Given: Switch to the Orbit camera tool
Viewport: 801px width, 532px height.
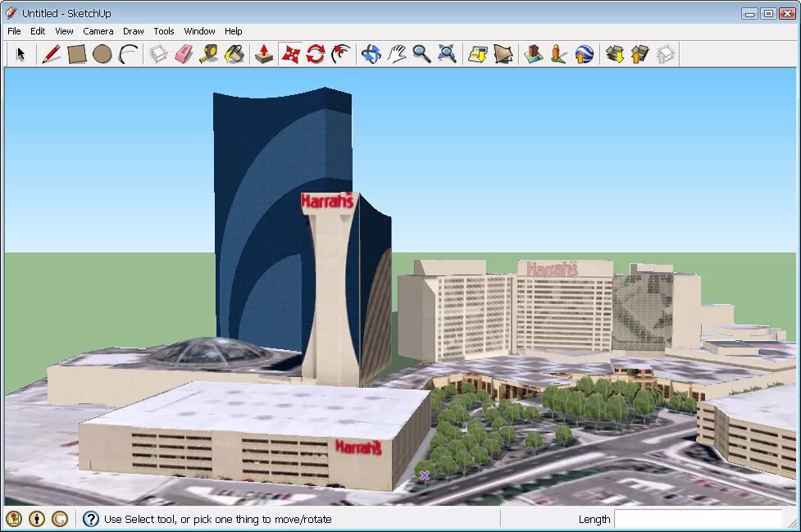Looking at the screenshot, I should (371, 54).
